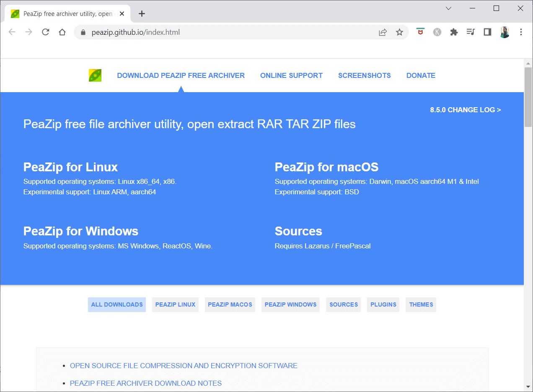Open the red-green shield extension icon

[420, 32]
